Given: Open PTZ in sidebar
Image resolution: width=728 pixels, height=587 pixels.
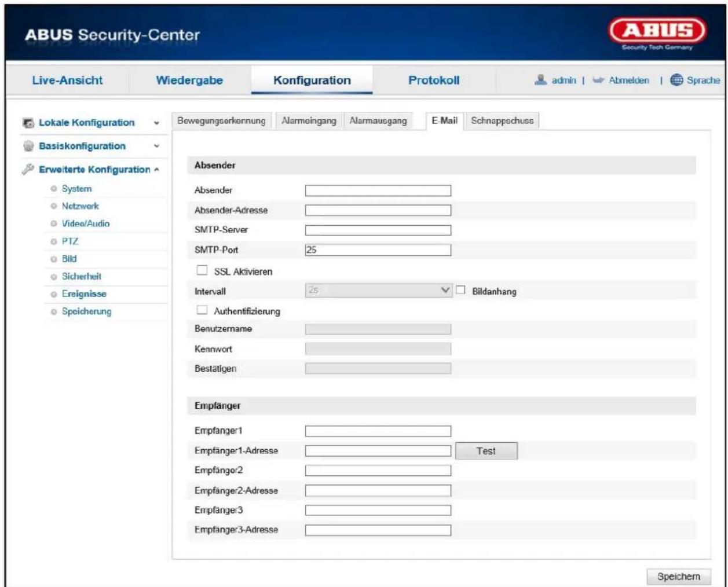Looking at the screenshot, I should coord(69,241).
